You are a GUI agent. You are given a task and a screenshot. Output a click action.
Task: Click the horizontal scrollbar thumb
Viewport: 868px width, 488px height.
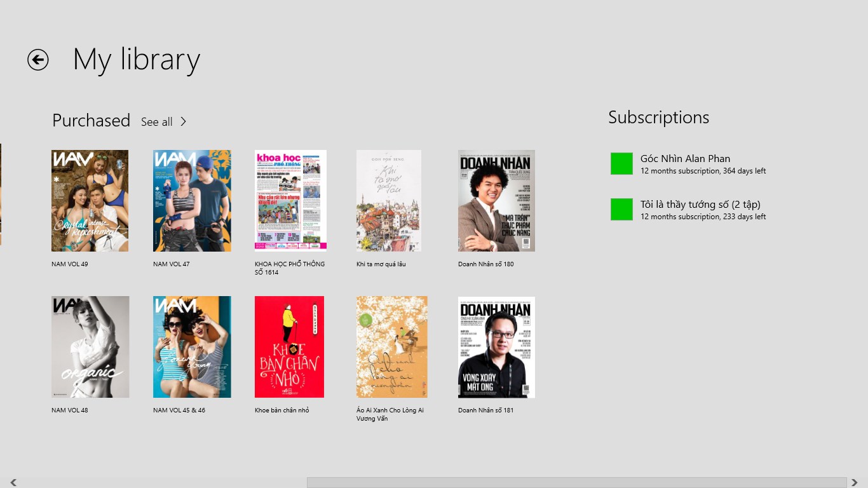point(577,483)
